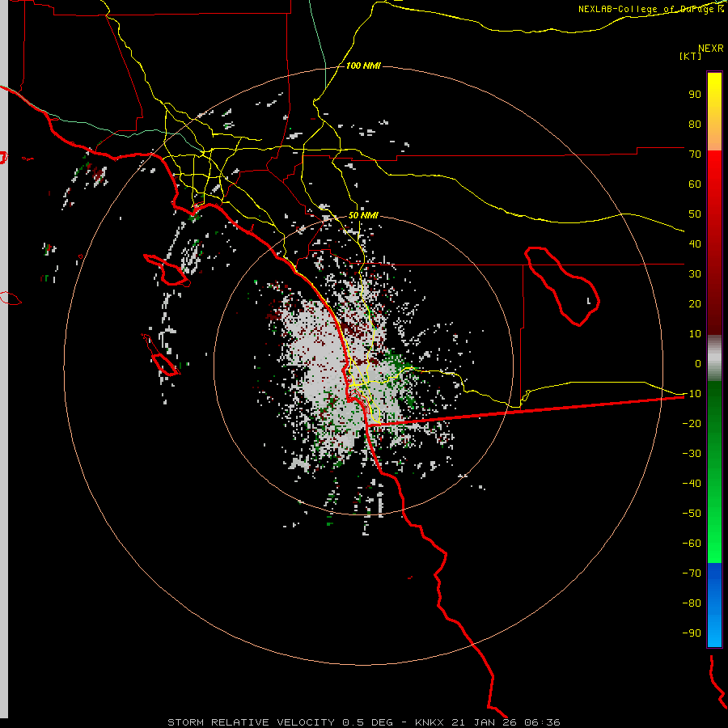Click the 70 value on velocity scale
This screenshot has width=728, height=728.
pyautogui.click(x=695, y=154)
